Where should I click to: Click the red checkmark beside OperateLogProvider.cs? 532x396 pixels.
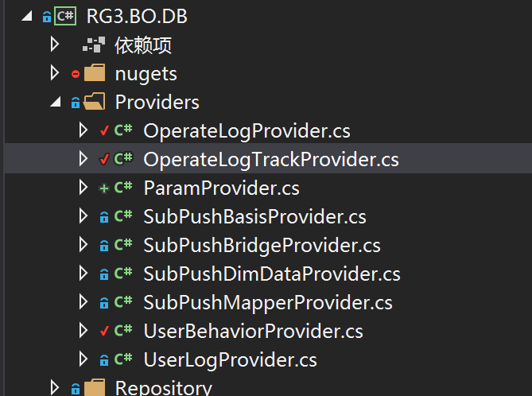coord(104,130)
